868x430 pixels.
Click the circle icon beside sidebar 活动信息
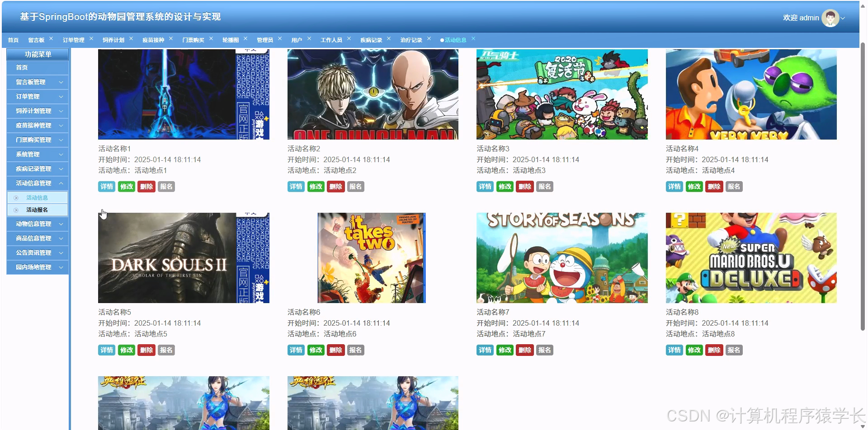(16, 198)
